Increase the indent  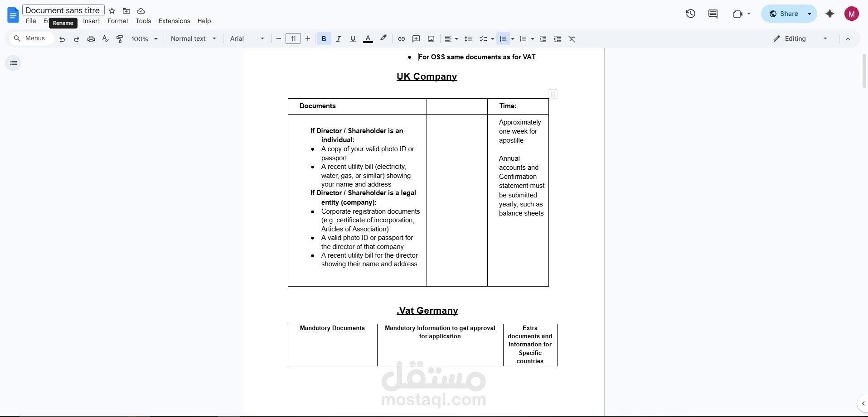[x=558, y=39]
